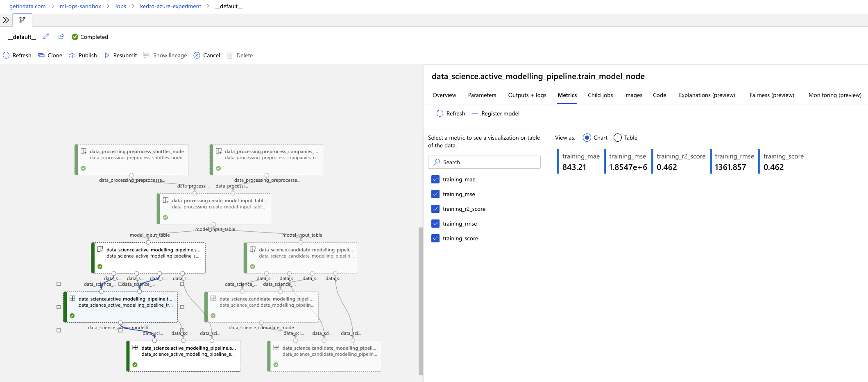868x382 pixels.
Task: Open Explanations (preview) tab
Action: click(x=707, y=95)
